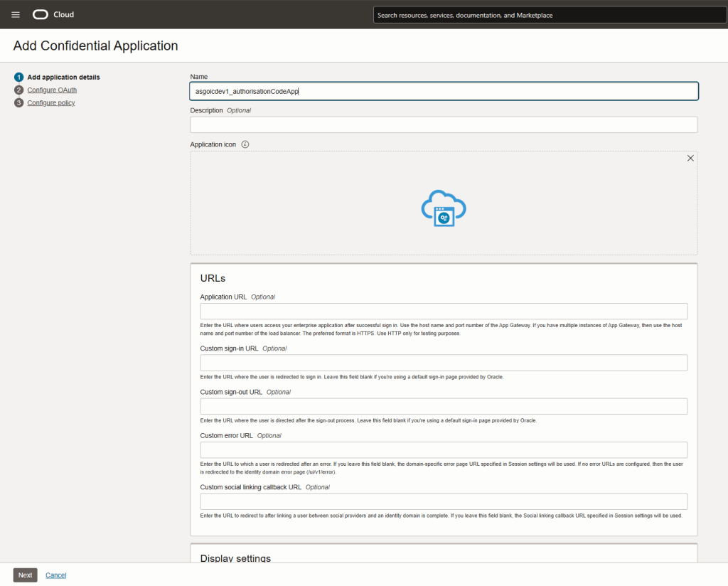The image size is (728, 586).
Task: Click the Description input field
Action: coord(444,125)
